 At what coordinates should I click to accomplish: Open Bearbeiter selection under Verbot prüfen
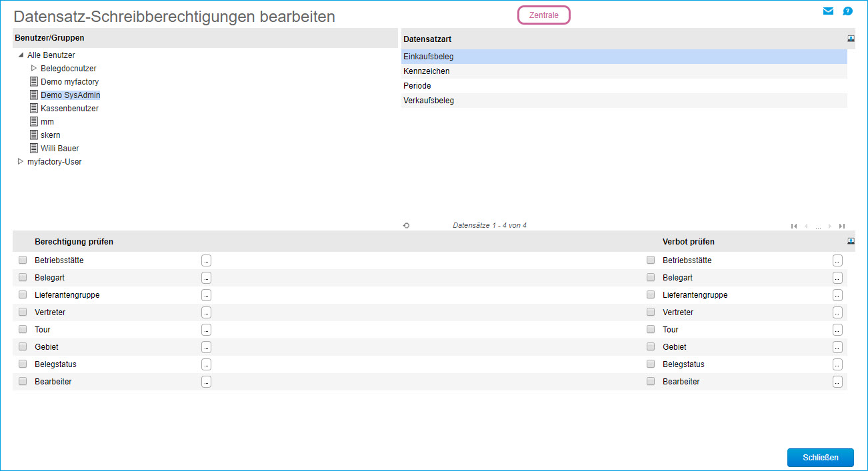837,382
